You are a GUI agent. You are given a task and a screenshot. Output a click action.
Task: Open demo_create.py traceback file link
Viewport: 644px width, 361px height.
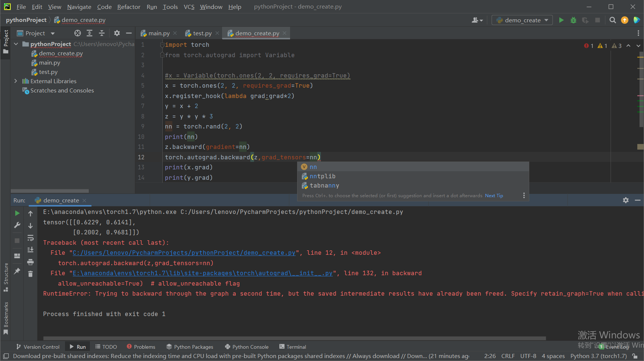pyautogui.click(x=184, y=253)
